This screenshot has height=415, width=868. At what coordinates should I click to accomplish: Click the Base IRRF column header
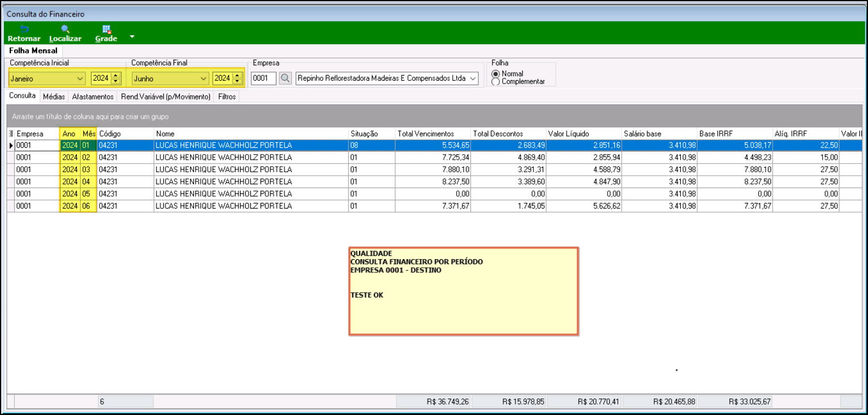[x=735, y=134]
